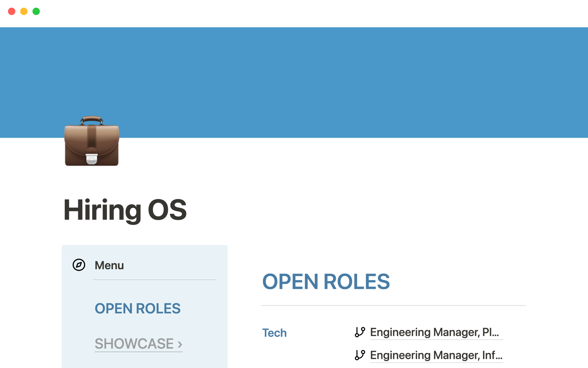
Task: Close the window with red button
Action: (x=12, y=11)
